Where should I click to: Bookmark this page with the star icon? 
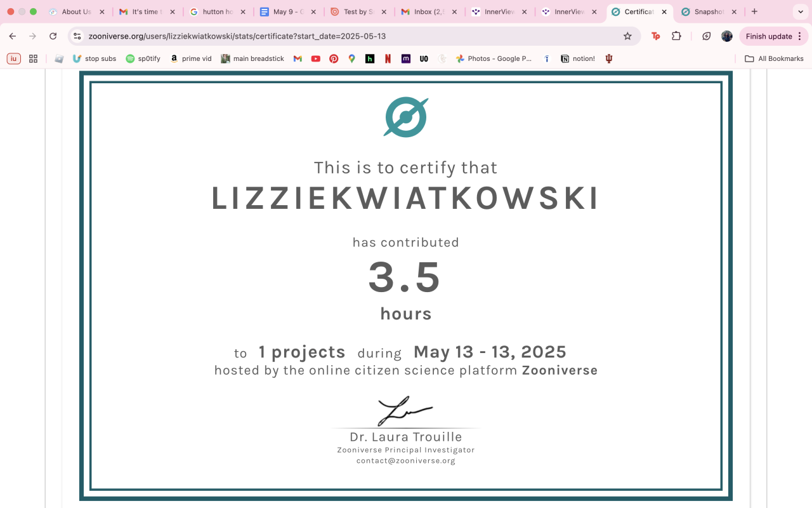pos(627,36)
